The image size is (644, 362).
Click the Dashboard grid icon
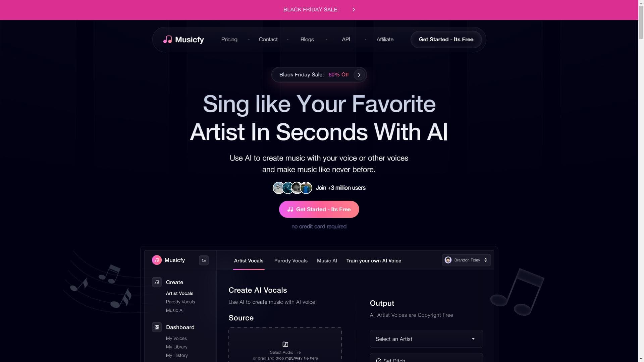point(157,327)
